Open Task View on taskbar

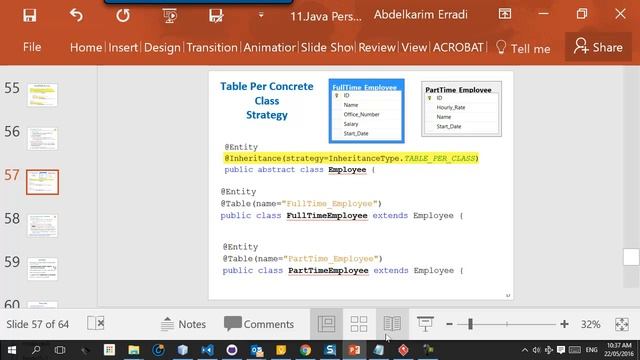pos(60,350)
